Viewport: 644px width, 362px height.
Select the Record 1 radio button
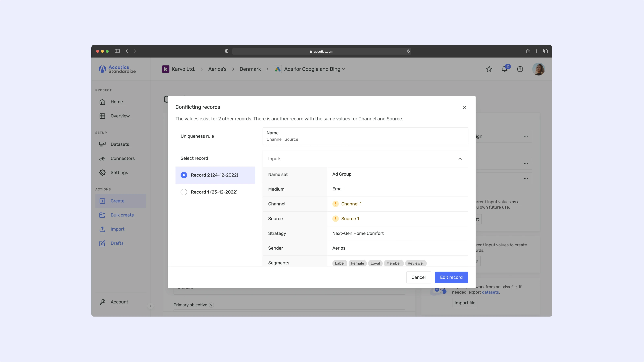pos(184,192)
